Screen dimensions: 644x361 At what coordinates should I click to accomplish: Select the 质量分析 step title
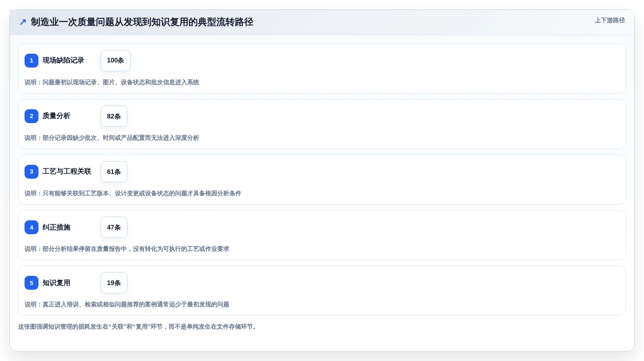(57, 116)
